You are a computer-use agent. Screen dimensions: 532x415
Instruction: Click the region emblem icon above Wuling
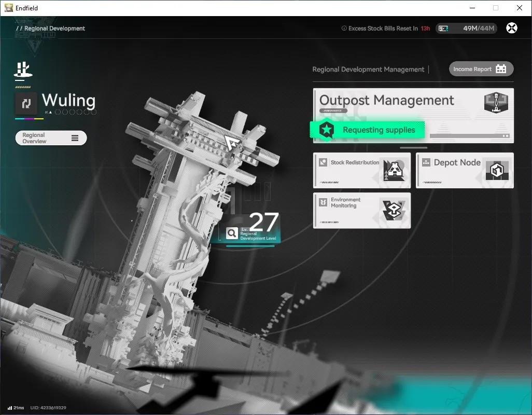click(x=23, y=70)
